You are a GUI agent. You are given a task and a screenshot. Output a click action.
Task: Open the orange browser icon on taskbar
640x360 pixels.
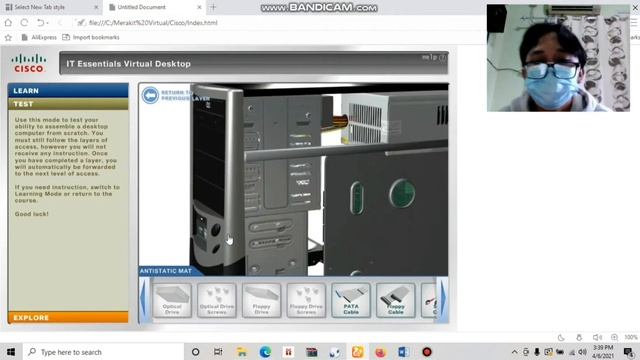358,352
